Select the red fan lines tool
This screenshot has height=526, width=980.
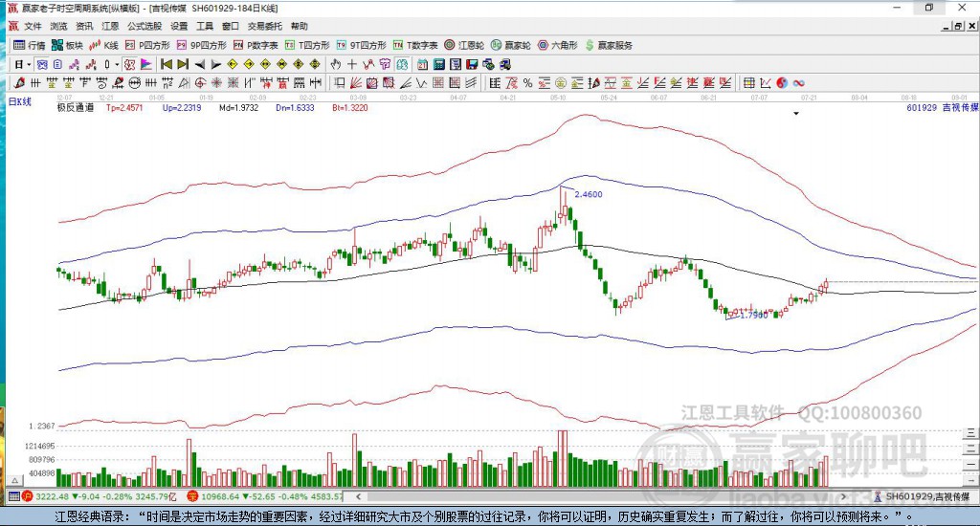[x=356, y=82]
